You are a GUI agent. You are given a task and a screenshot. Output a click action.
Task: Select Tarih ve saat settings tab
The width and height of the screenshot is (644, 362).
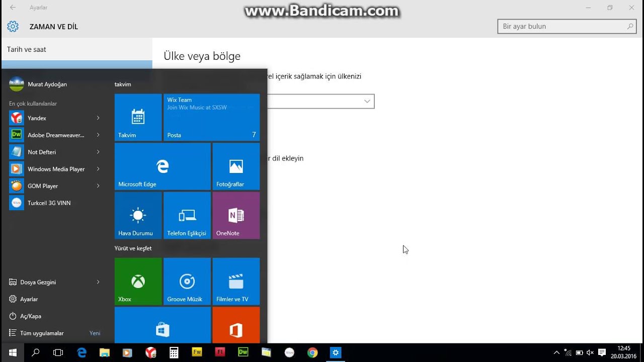(76, 49)
